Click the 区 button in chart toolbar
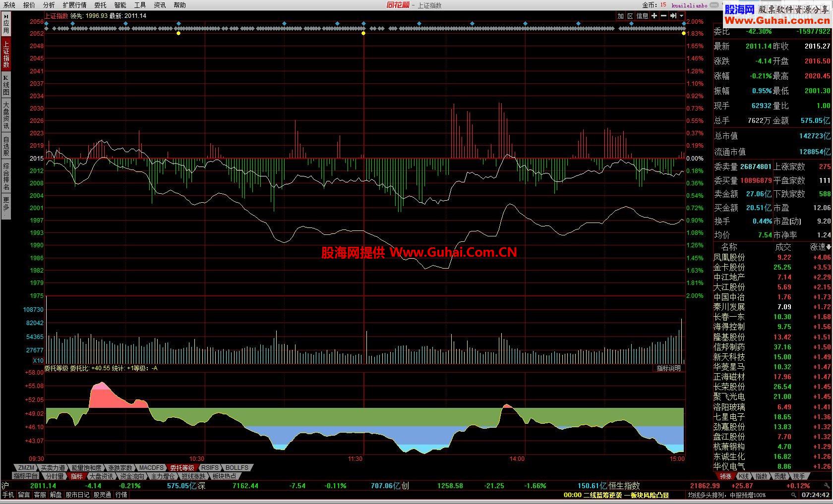The width and height of the screenshot is (833, 504). tap(630, 16)
